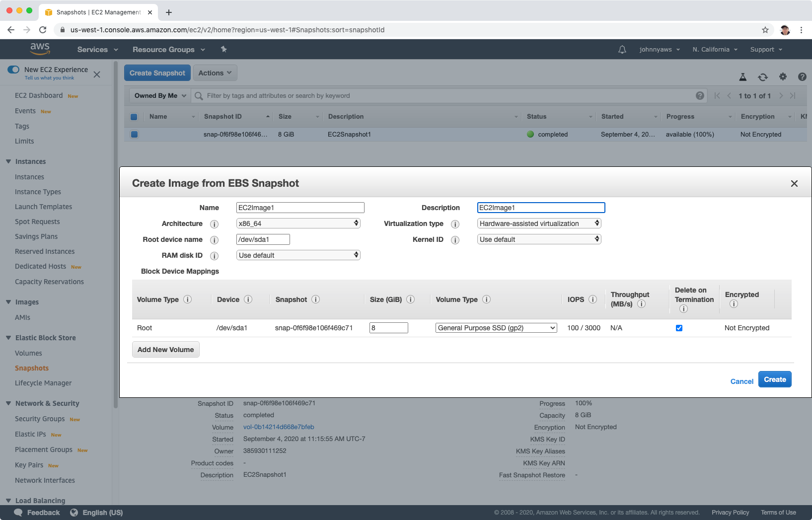Bookmark this page with star icon
The width and height of the screenshot is (812, 520).
[765, 30]
